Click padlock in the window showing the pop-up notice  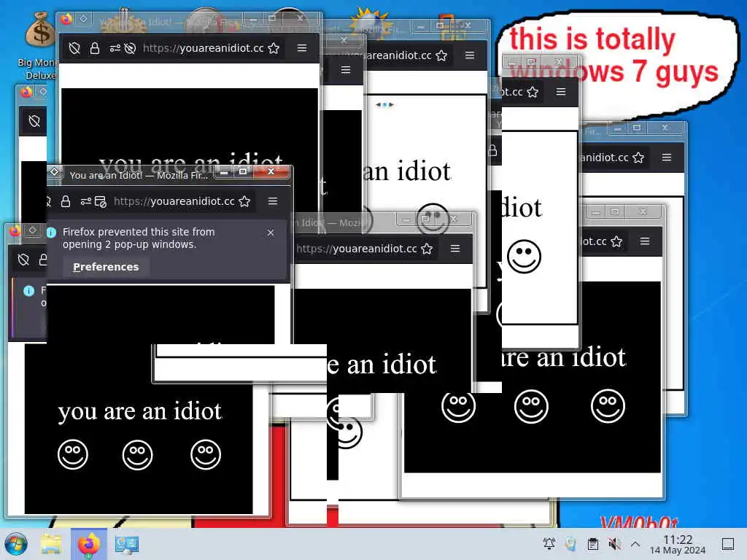coord(66,201)
